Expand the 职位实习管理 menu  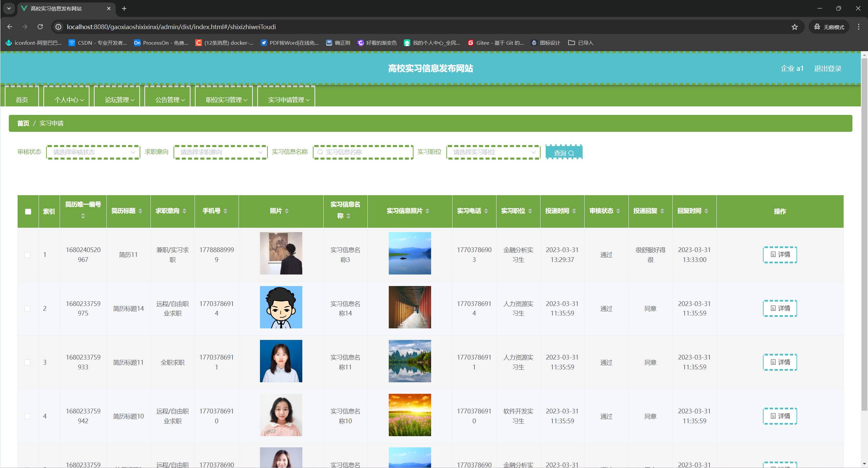tap(226, 100)
